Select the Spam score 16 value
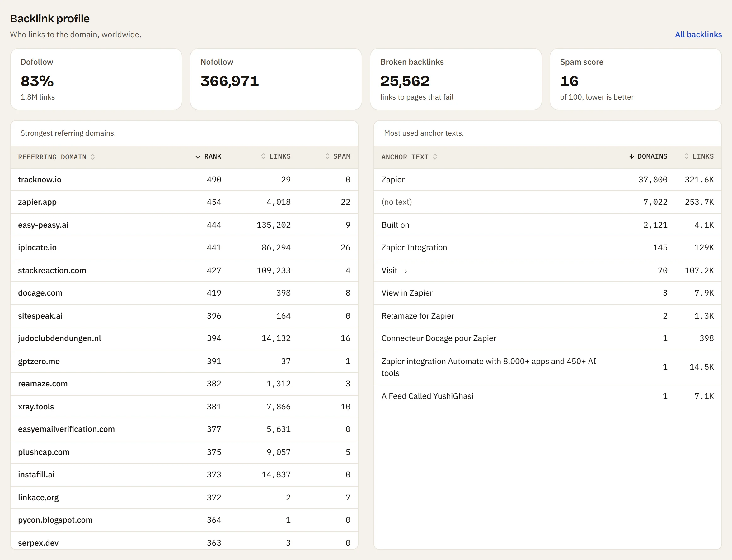732x560 pixels. 569,81
